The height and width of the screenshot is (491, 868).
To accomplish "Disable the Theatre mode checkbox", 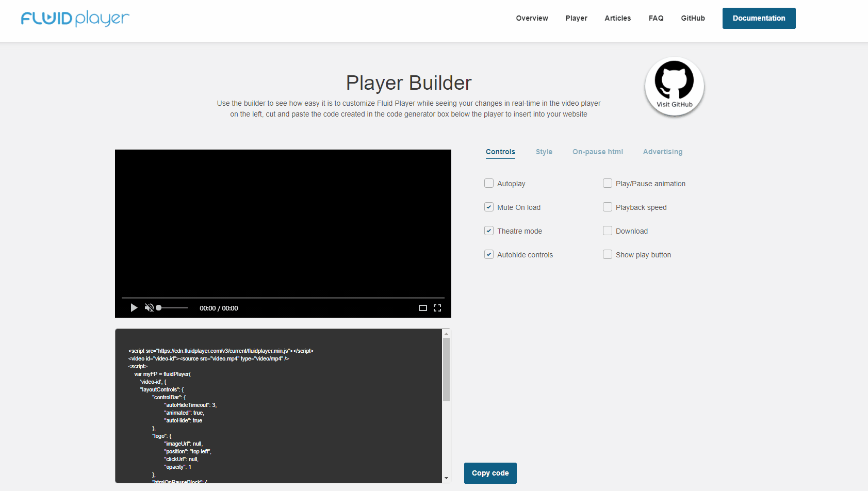I will click(x=489, y=231).
